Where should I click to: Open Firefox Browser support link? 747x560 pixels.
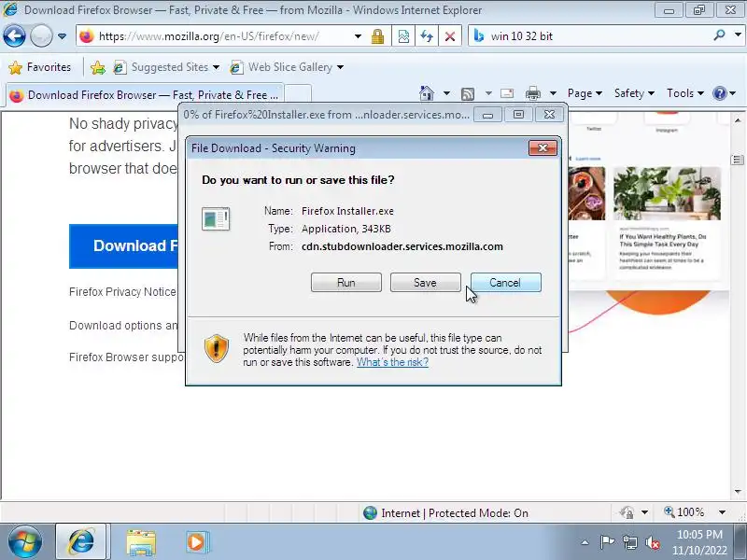coord(126,357)
